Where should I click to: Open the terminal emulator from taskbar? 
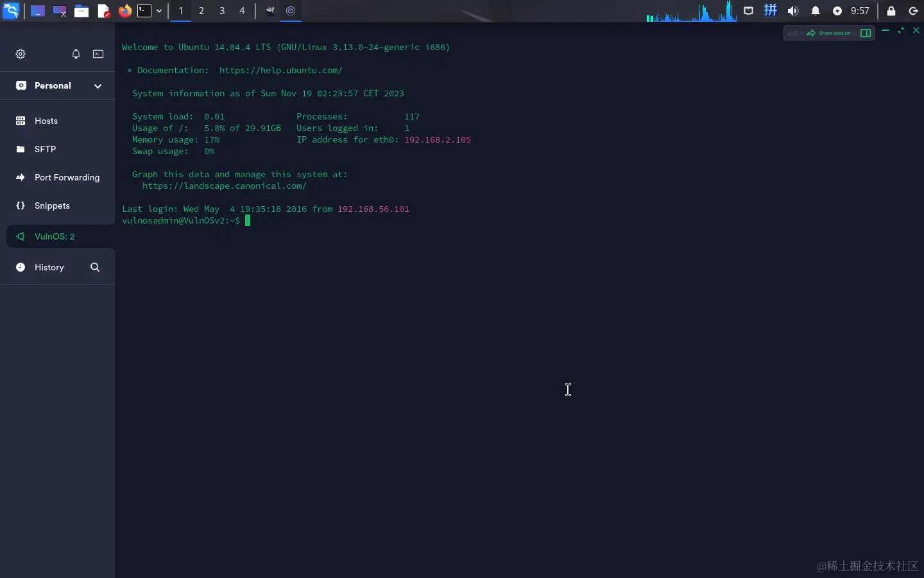click(x=144, y=11)
